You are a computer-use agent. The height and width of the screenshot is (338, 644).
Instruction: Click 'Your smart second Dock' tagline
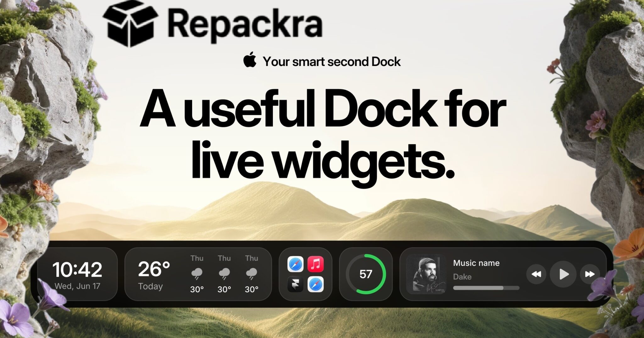(332, 62)
